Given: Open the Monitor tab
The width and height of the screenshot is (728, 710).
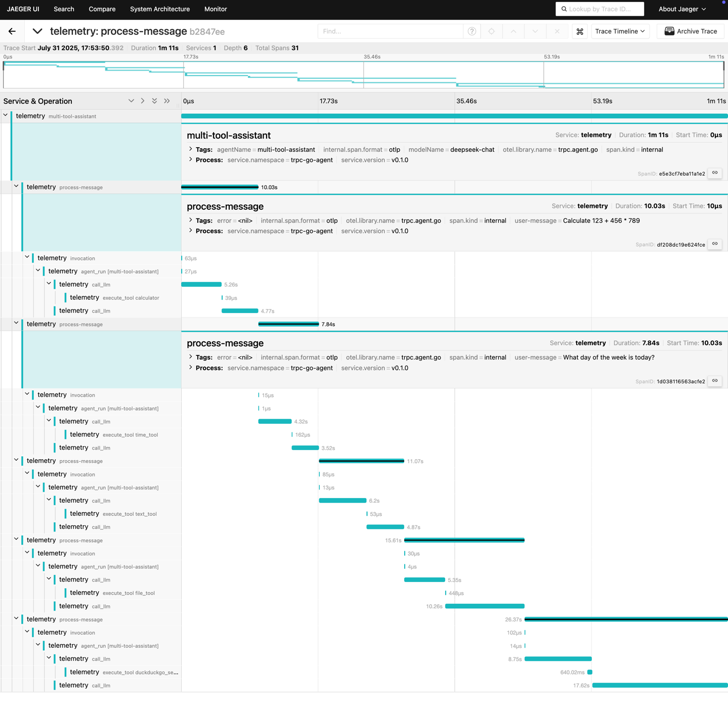Looking at the screenshot, I should [x=216, y=9].
